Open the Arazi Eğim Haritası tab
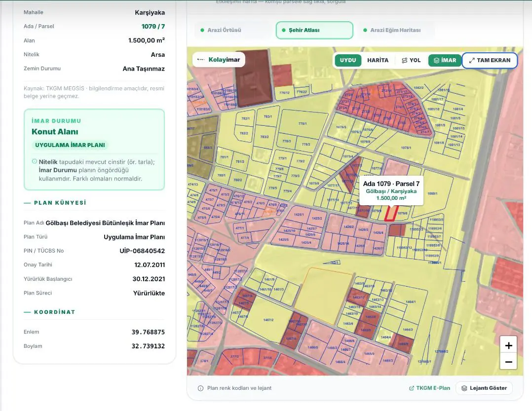 (x=396, y=30)
